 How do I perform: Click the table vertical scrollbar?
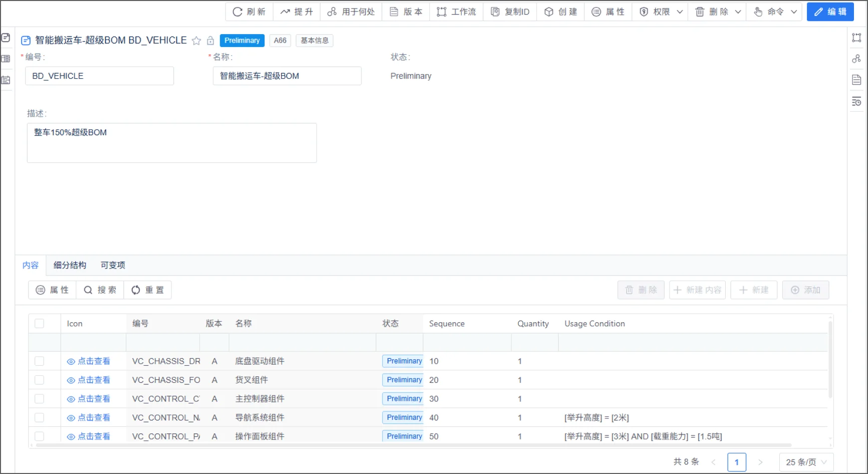tap(830, 360)
